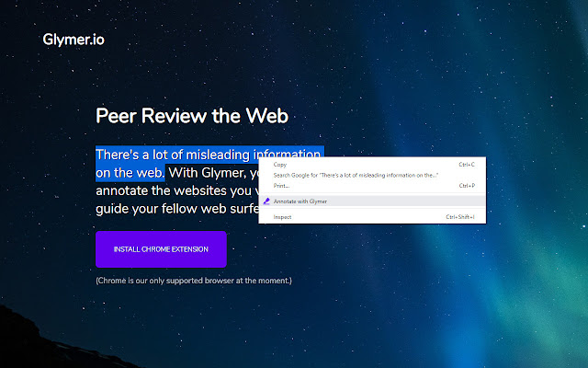This screenshot has height=368, width=588.
Task: Choose Inspect from the context menu
Action: tap(372, 217)
